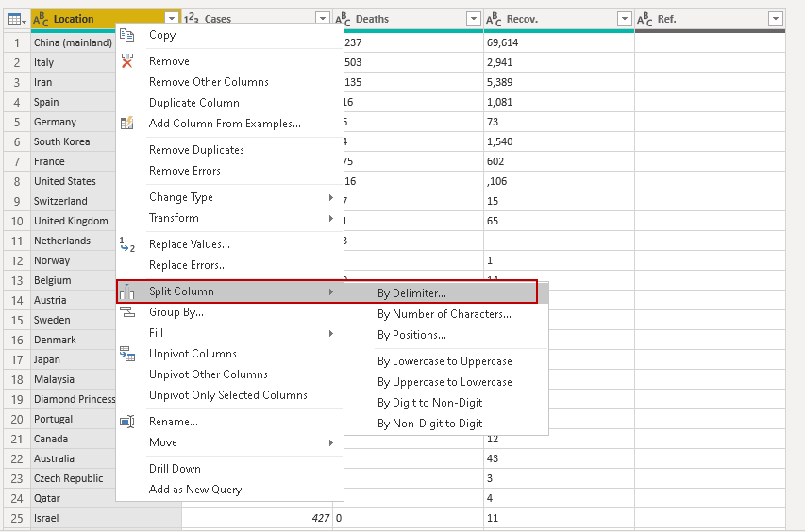Open the Deaths column filter dropdown

tap(473, 19)
